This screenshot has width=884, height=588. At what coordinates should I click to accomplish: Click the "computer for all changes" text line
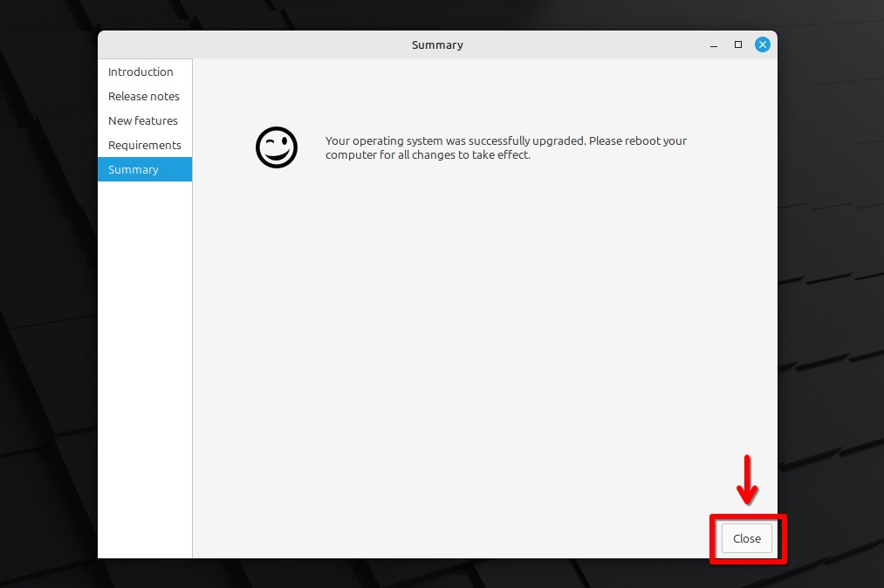428,155
